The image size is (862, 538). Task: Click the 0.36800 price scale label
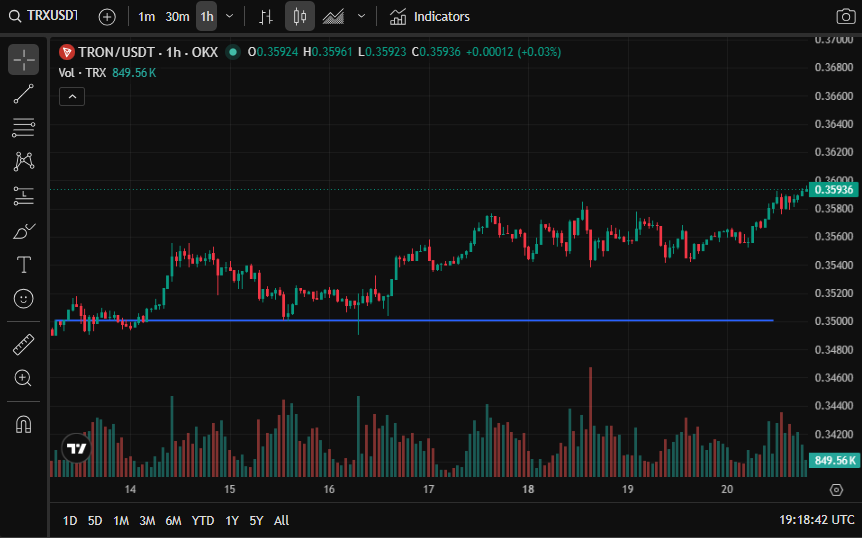click(x=834, y=67)
